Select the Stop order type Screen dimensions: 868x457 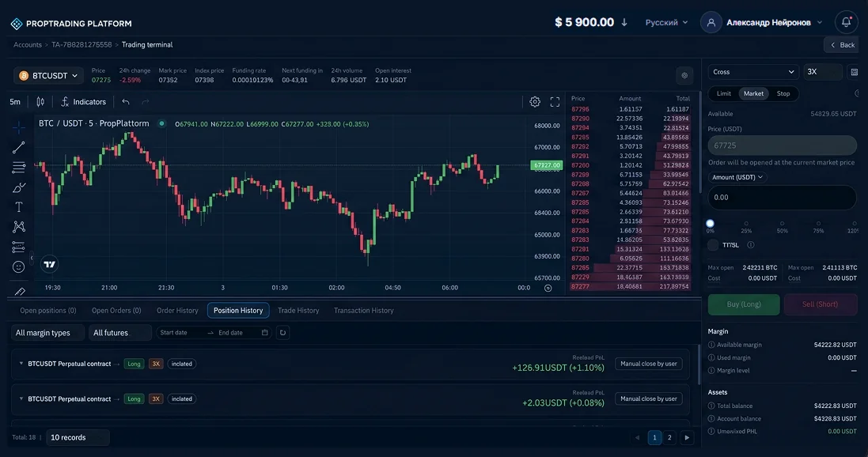(x=783, y=93)
